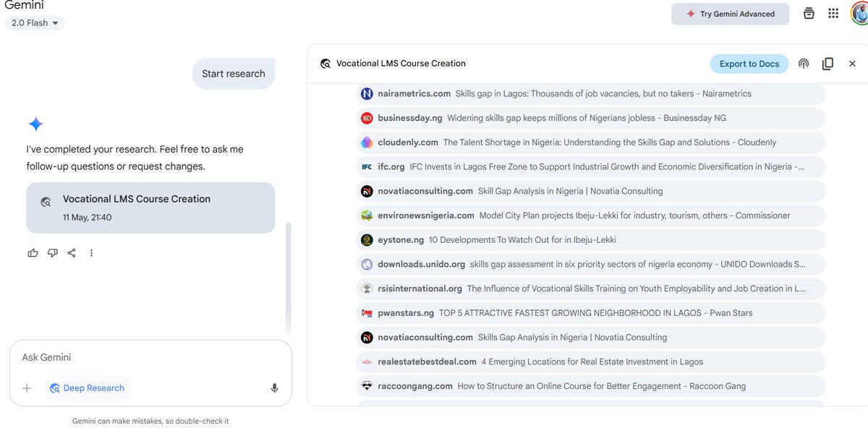Screen dimensions: 868x428
Task: Open novatiaconsulting.com Skills Gap Analysis link
Action: [x=591, y=337]
